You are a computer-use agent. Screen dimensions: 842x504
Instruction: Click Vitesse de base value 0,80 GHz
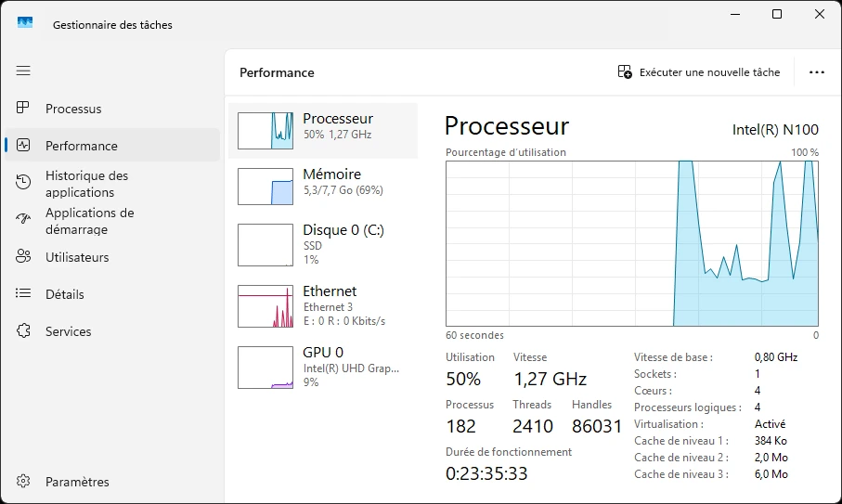pos(776,357)
